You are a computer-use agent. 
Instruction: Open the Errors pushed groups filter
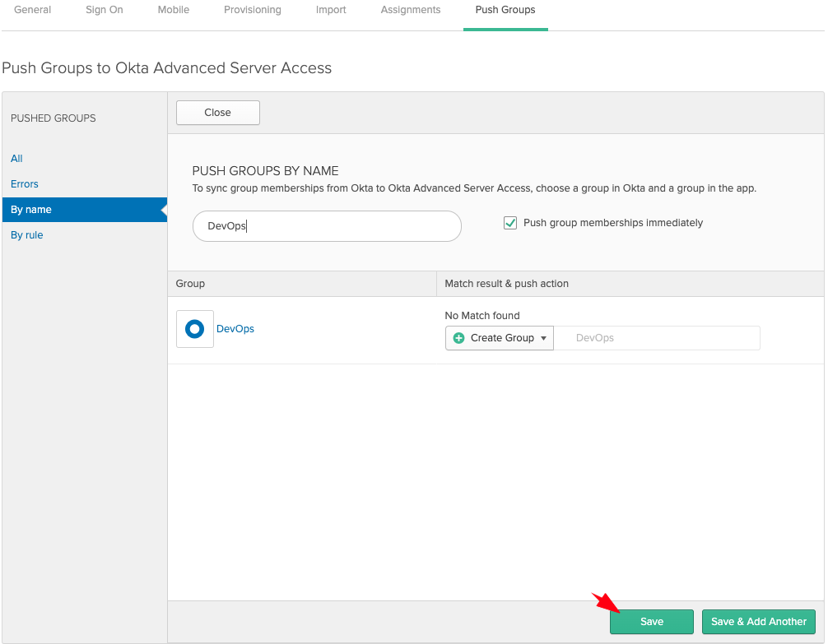(x=24, y=183)
